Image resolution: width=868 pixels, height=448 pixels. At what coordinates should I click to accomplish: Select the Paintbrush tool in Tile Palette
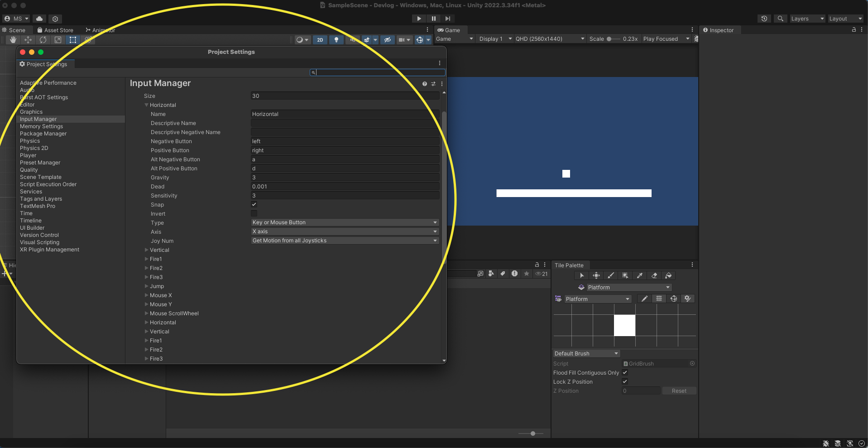[x=610, y=275]
